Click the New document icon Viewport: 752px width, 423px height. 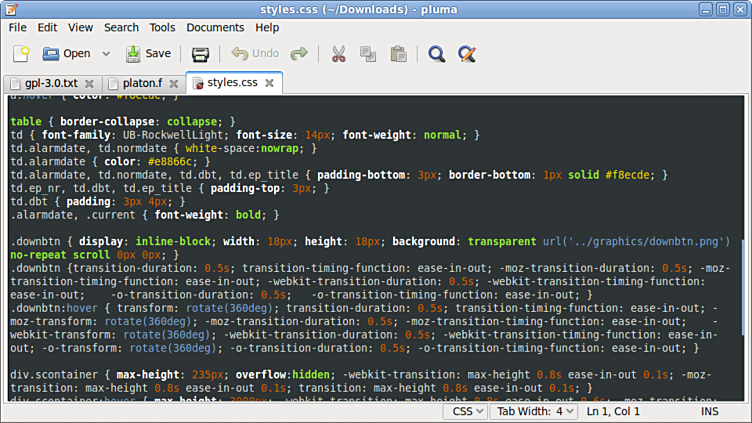point(20,53)
